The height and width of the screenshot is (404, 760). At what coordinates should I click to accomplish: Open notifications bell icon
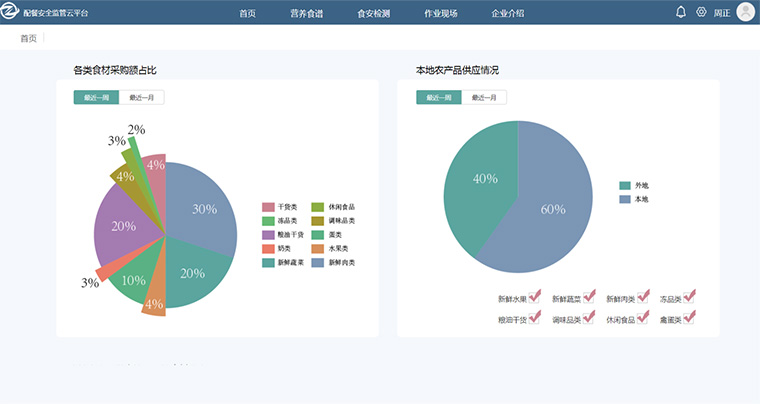(x=681, y=12)
